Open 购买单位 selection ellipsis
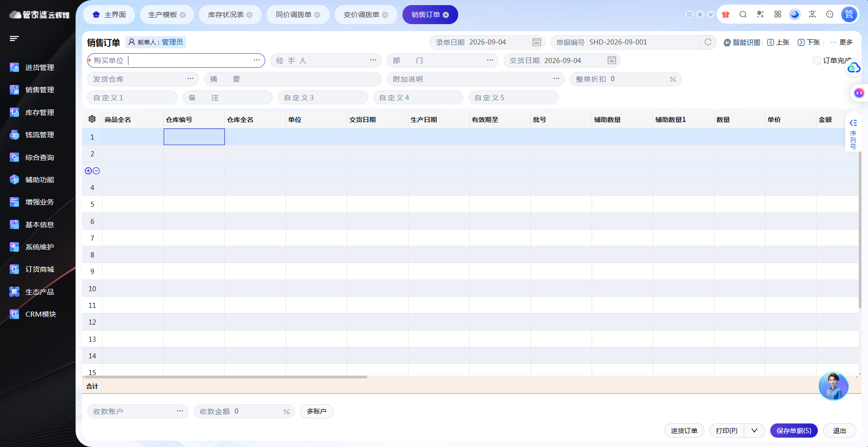Screen dimensions: 868x447 coord(256,60)
